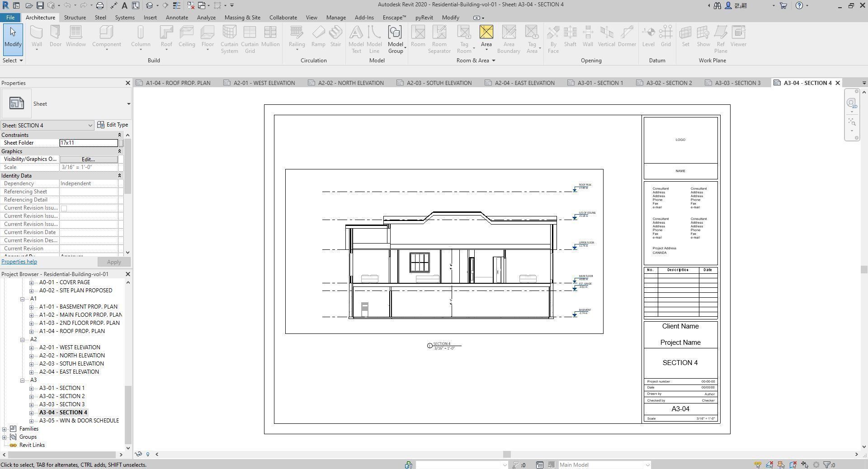
Task: Click the Save icon in quick access toolbar
Action: 40,5
